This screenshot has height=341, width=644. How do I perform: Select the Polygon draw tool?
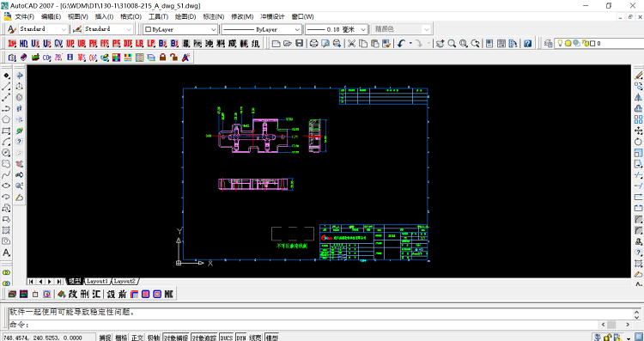pos(6,119)
